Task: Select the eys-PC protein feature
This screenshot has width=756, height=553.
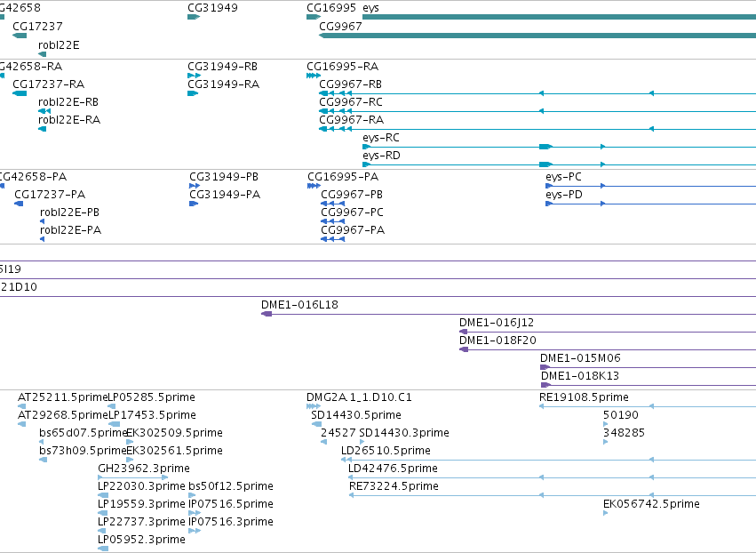Action: pos(563,177)
